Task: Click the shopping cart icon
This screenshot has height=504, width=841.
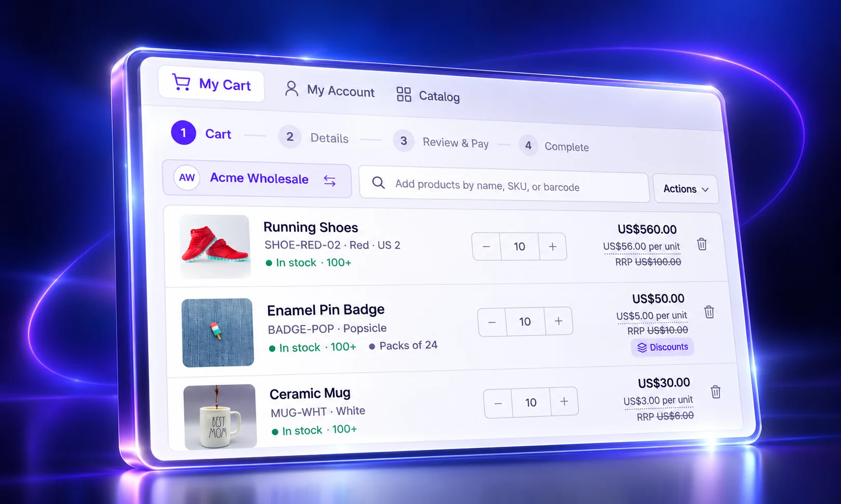Action: coord(181,82)
